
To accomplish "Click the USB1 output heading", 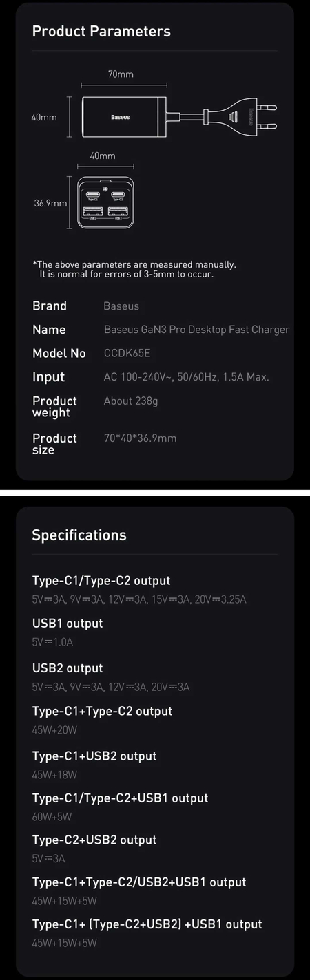I will pos(68,624).
